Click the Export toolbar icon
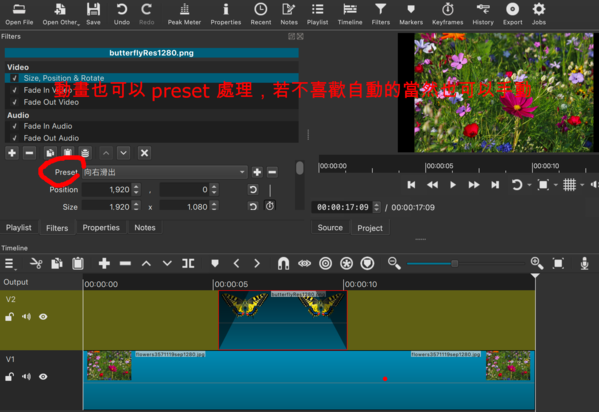 [x=512, y=14]
